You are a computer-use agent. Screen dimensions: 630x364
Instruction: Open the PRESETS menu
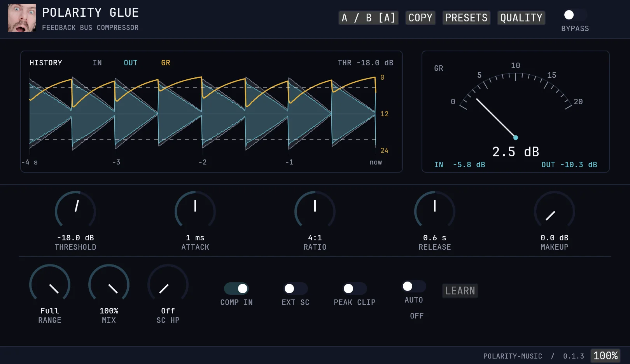coord(466,18)
